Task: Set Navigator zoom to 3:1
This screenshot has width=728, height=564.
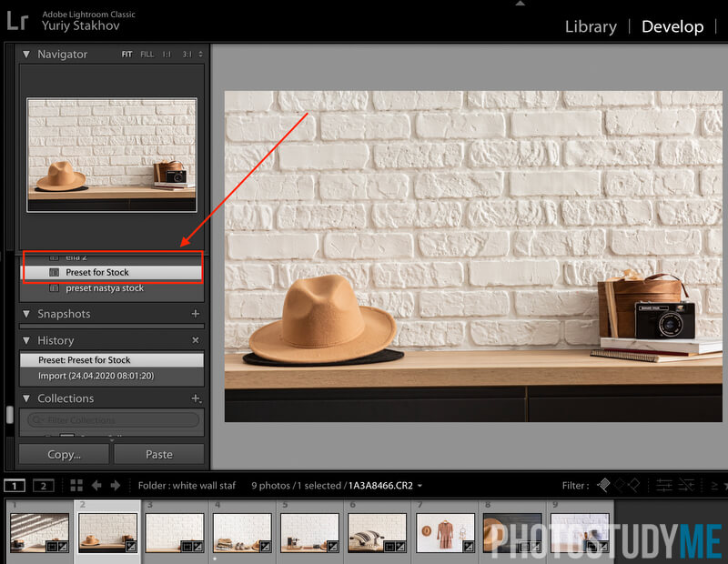Action: coord(187,55)
